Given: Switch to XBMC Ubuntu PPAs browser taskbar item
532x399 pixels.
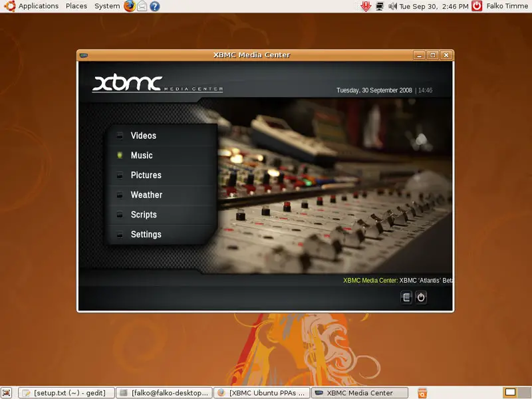Looking at the screenshot, I should click(262, 393).
